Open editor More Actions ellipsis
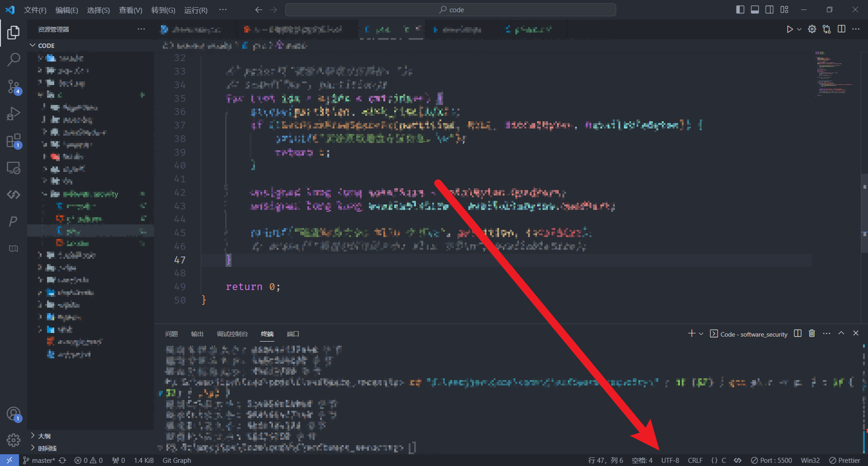 pyautogui.click(x=856, y=29)
